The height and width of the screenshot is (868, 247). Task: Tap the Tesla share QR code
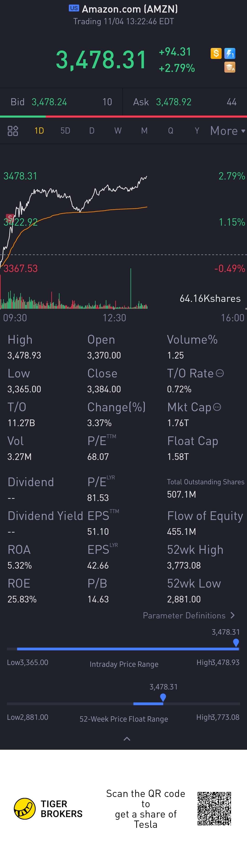[214, 808]
